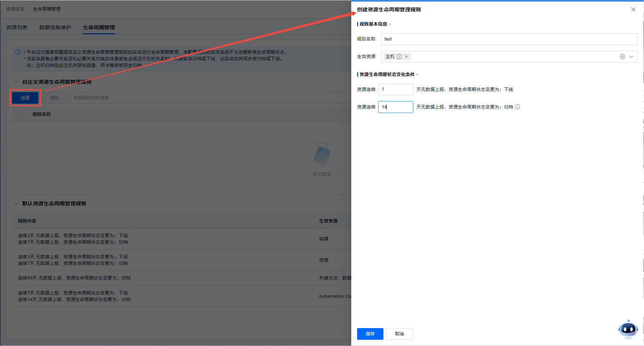The width and height of the screenshot is (644, 346).
Task: Toggle the 规则名称 select-all checkbox
Action: (x=19, y=114)
